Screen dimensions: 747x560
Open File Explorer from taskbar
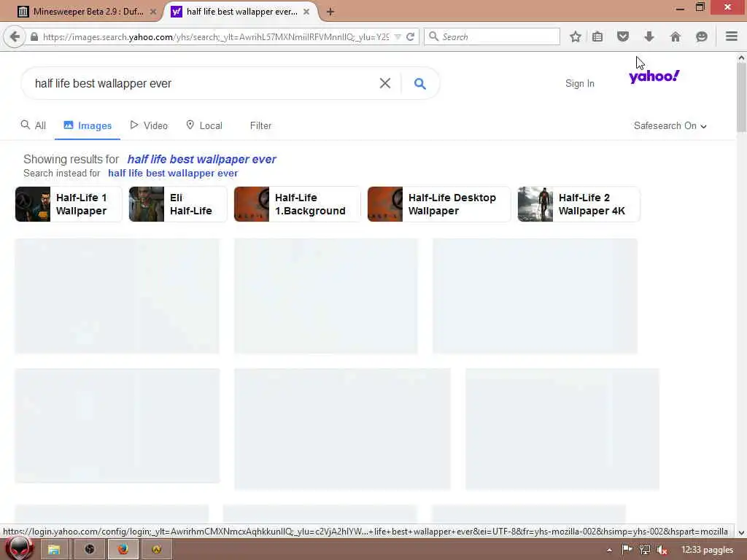click(54, 550)
